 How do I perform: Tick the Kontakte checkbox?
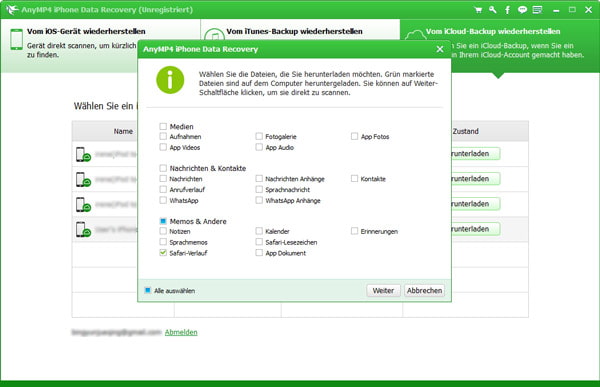click(354, 178)
